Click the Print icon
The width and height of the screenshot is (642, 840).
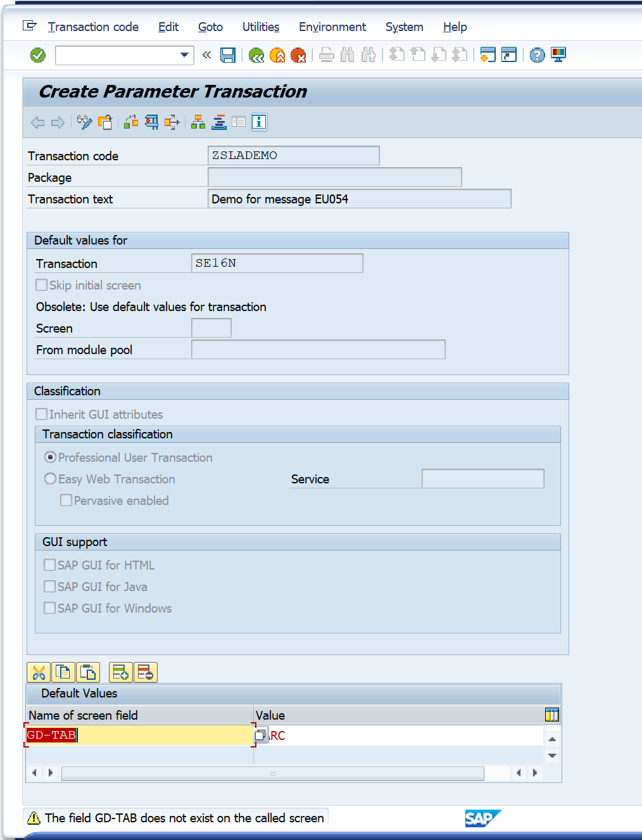[x=327, y=55]
